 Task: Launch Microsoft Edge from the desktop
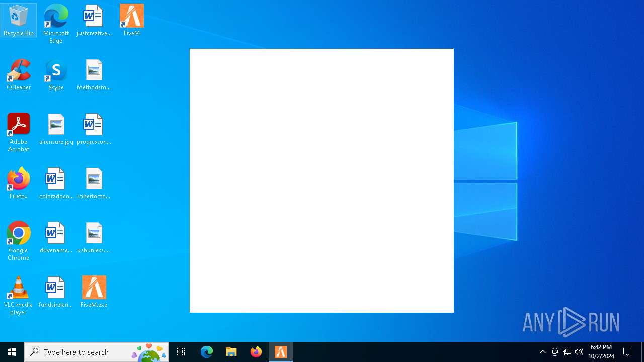coord(56,24)
